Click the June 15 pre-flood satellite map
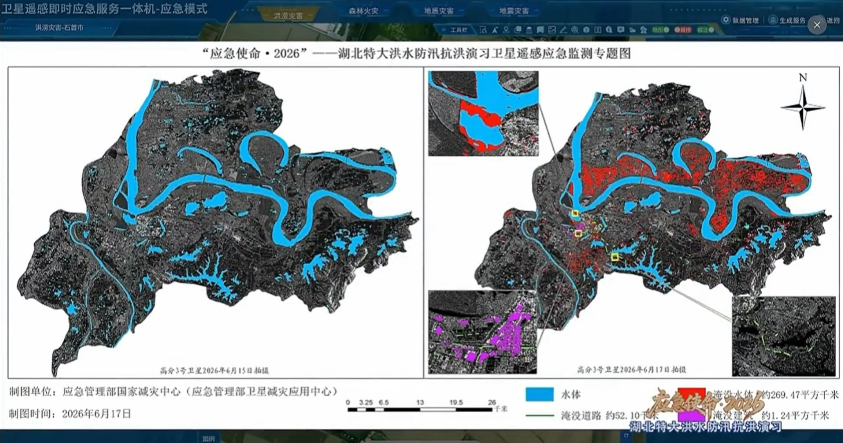 click(x=216, y=222)
